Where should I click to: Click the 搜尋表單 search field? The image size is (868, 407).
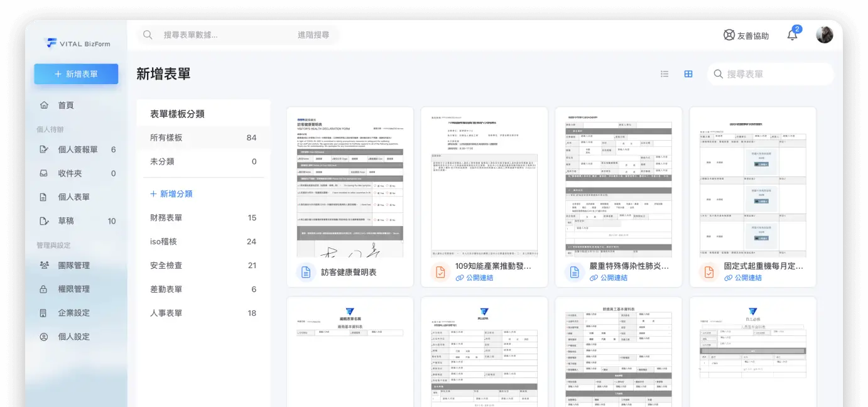pos(771,74)
